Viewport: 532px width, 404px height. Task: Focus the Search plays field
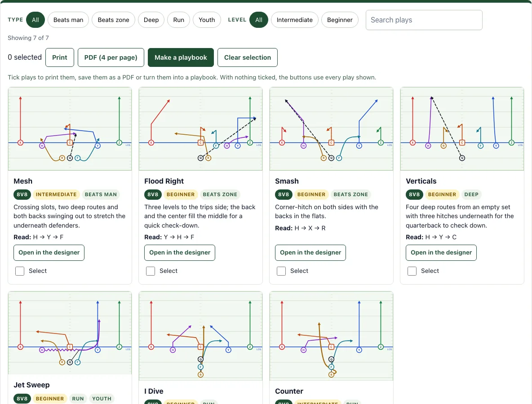click(x=424, y=20)
